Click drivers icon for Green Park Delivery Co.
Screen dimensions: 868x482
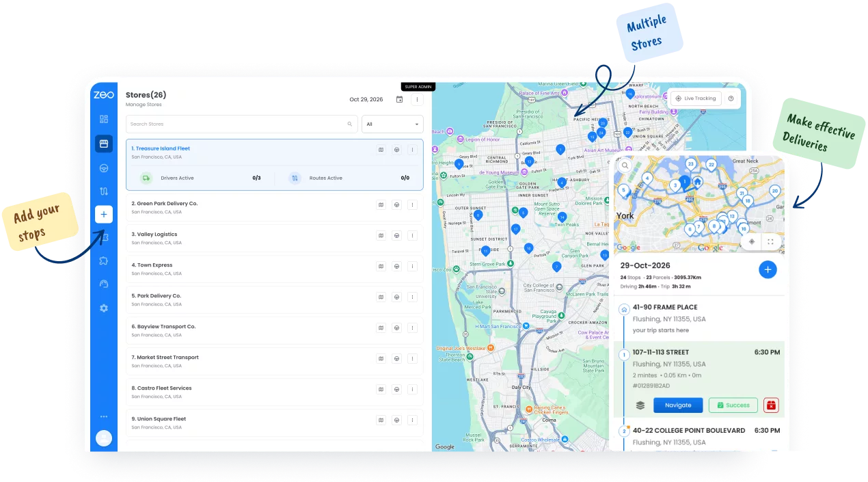(x=396, y=204)
